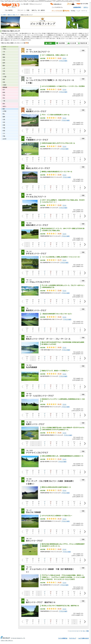
Task: Click 登録 button for ラ・ヴィスタゴルフリゾート
Action: tap(83, 51)
